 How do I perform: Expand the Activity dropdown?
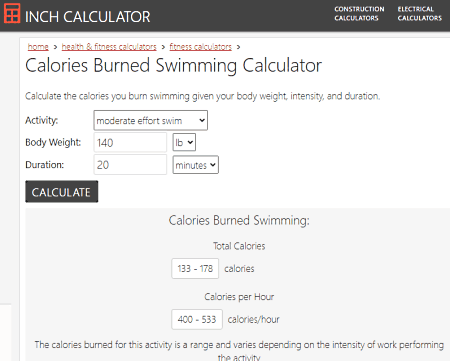151,120
